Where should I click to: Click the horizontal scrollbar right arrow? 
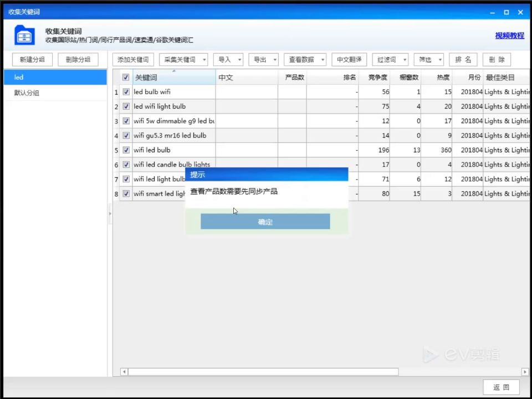(525, 372)
